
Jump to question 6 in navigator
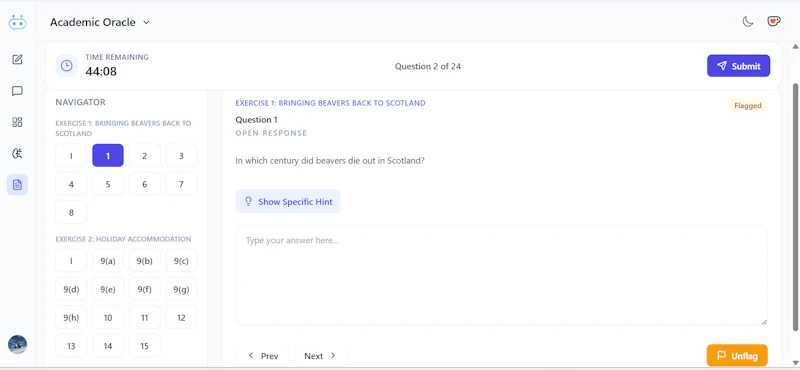click(144, 184)
